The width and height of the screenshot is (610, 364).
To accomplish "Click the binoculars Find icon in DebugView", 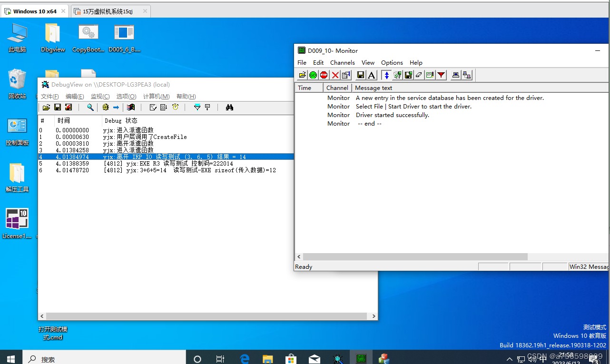I will click(x=229, y=107).
